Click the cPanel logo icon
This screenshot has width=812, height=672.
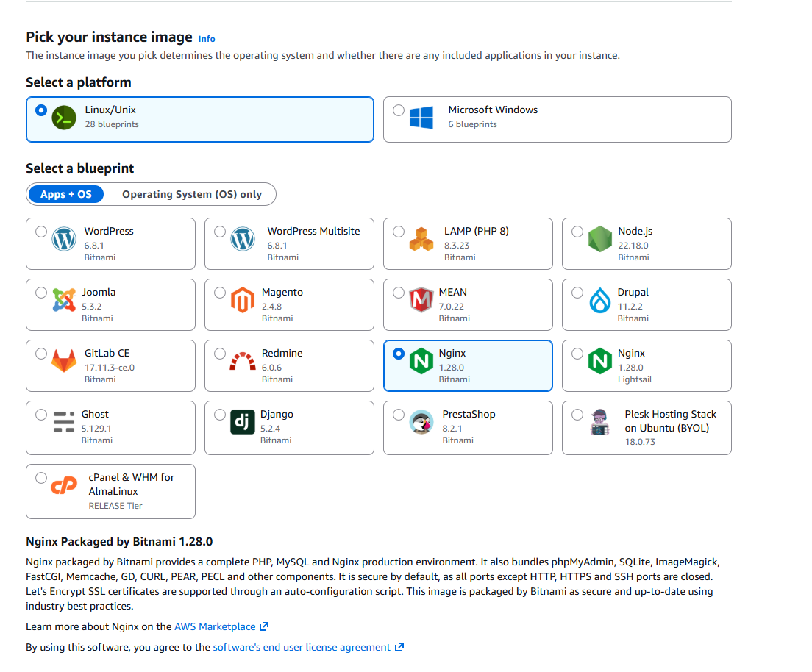(64, 486)
